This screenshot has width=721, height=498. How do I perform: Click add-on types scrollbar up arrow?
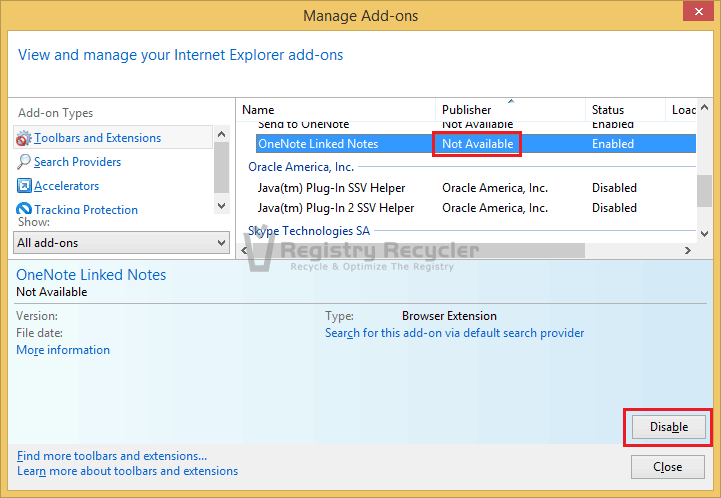(221, 134)
